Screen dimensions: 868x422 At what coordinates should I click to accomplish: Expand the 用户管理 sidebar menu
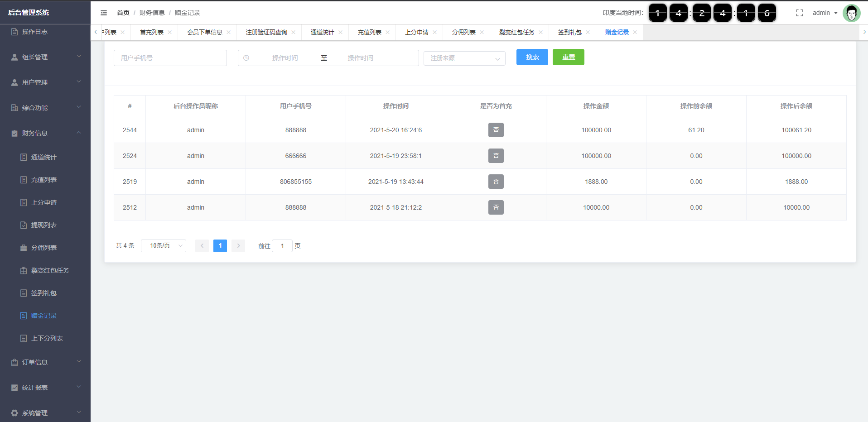(45, 82)
